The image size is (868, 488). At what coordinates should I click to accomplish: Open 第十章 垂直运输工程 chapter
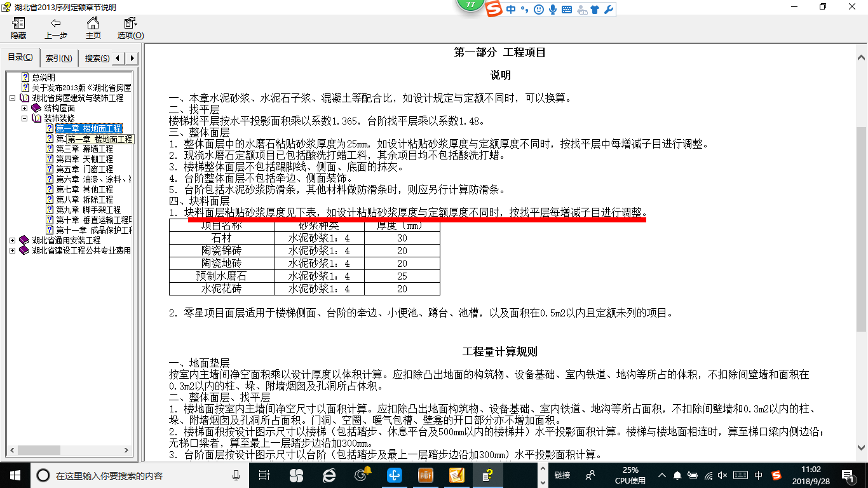tap(93, 220)
